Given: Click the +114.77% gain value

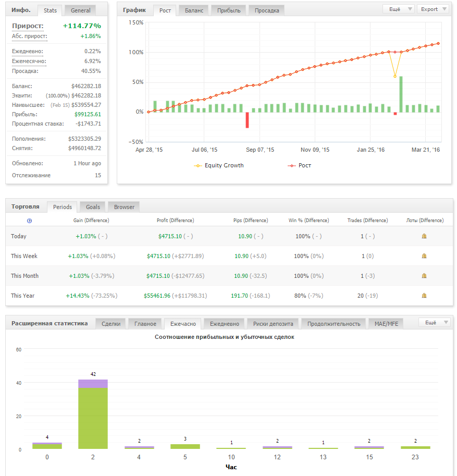Looking at the screenshot, I should pyautogui.click(x=82, y=26).
